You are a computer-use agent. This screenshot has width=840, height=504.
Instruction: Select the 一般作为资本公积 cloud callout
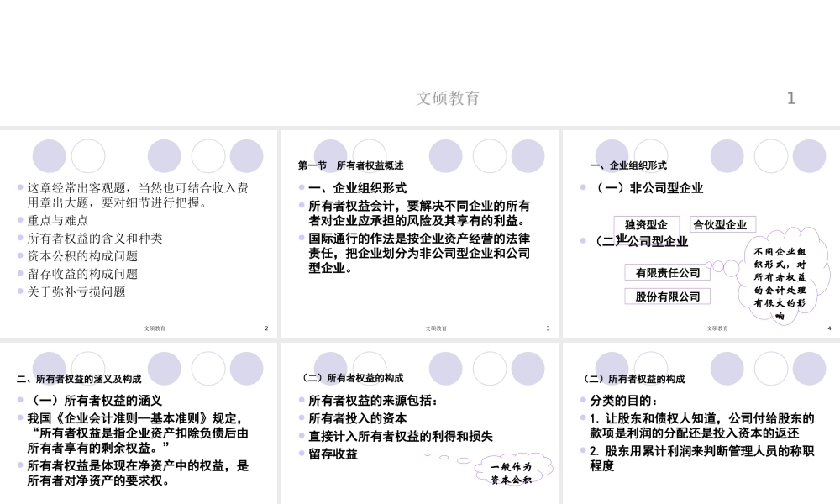pyautogui.click(x=511, y=473)
